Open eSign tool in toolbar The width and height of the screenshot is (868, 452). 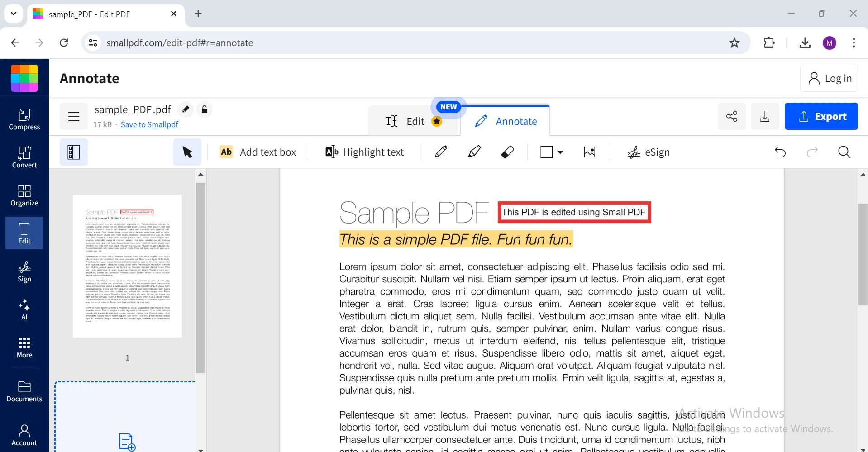coord(649,152)
